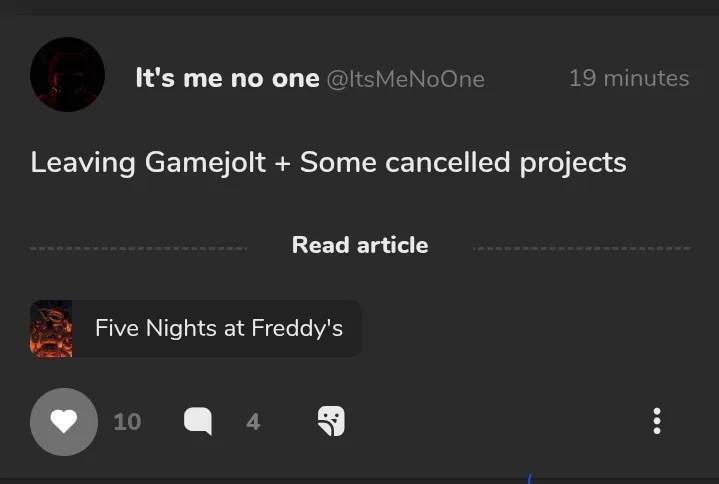Click dashed divider right of Read article
The width and height of the screenshot is (719, 484).
[581, 248]
